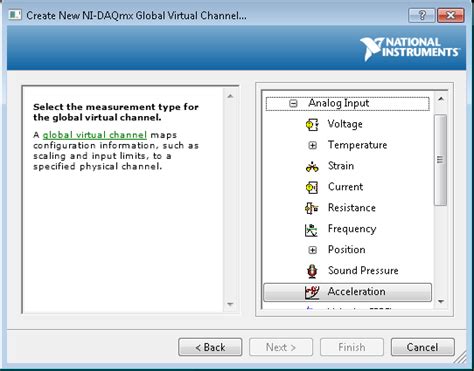
Task: Click the measurement list scrollbar thumb
Action: 441,160
